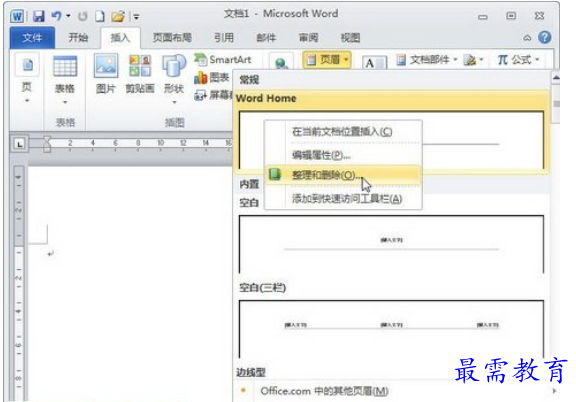Customize the Quick Access toolbar dropdown
The height and width of the screenshot is (402, 576).
(136, 17)
